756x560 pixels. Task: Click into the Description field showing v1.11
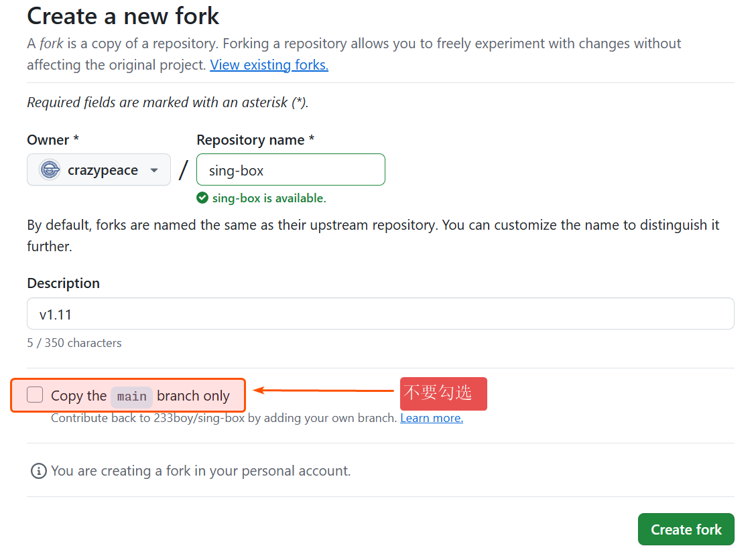(x=380, y=313)
